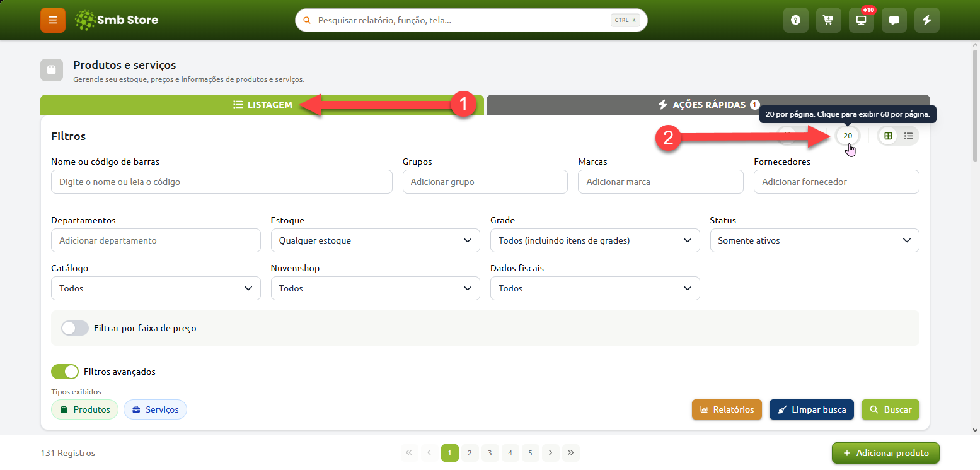Screen dimensions: 980x470
Task: Click the green Buscar button
Action: (891, 409)
